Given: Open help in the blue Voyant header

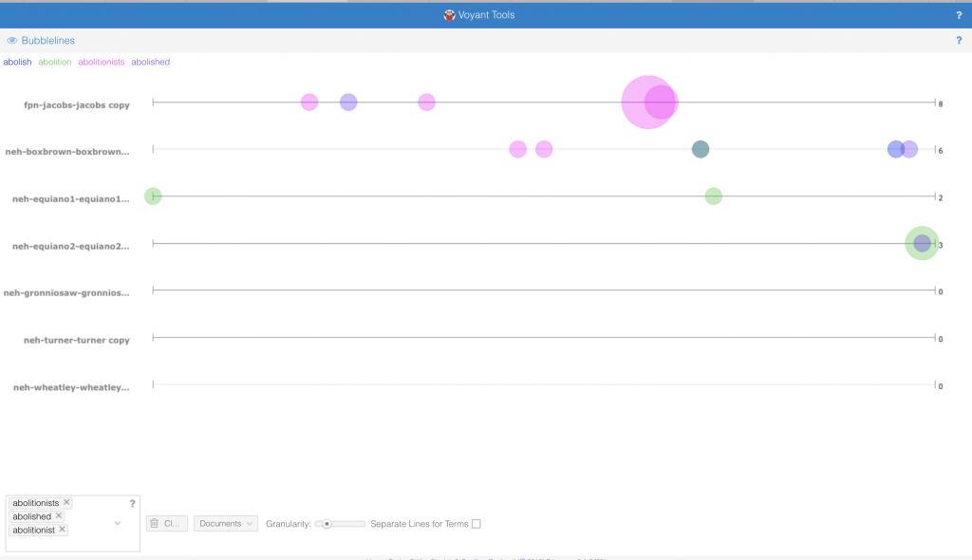Looking at the screenshot, I should [959, 15].
